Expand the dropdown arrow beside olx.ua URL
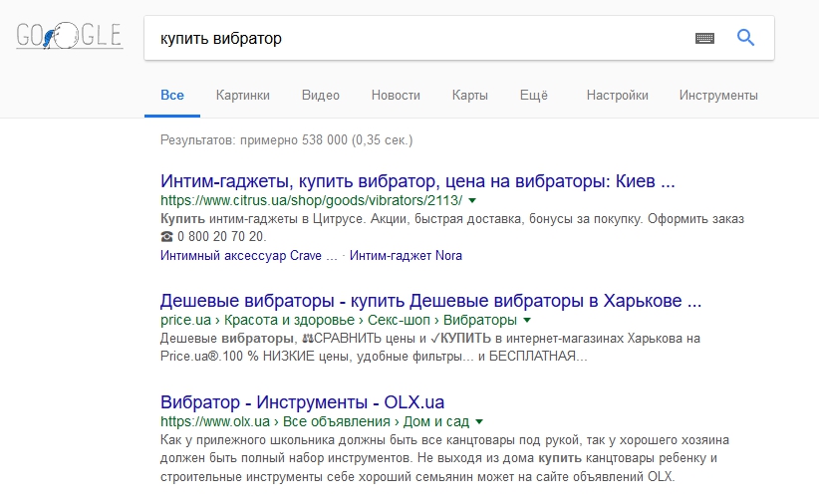Image resolution: width=819 pixels, height=504 pixels. (x=479, y=421)
